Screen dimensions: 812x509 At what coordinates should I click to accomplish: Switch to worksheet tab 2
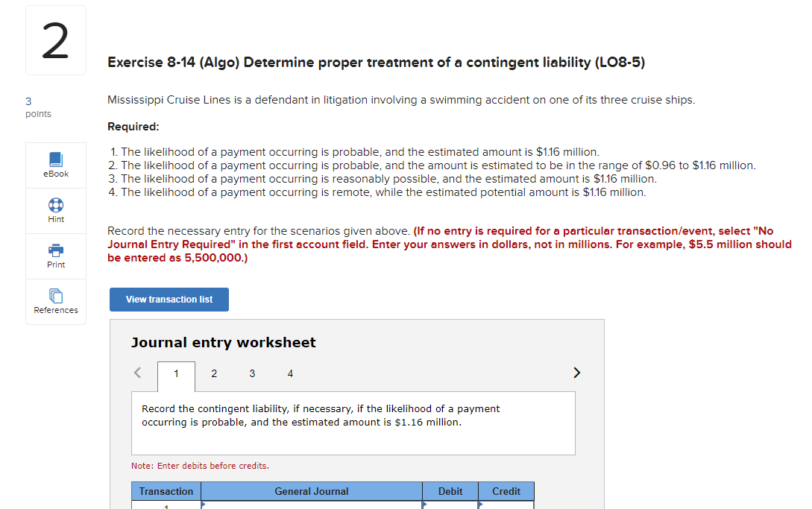[x=214, y=373]
